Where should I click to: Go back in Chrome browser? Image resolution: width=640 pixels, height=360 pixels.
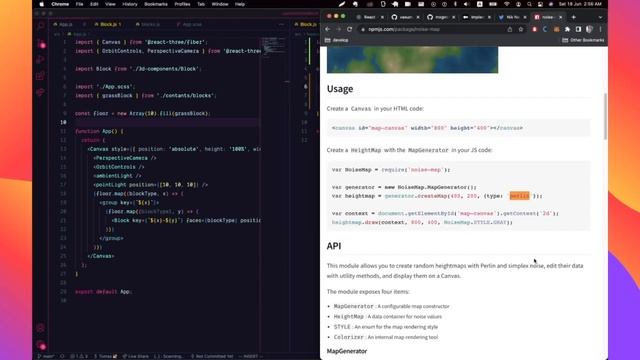coord(328,29)
